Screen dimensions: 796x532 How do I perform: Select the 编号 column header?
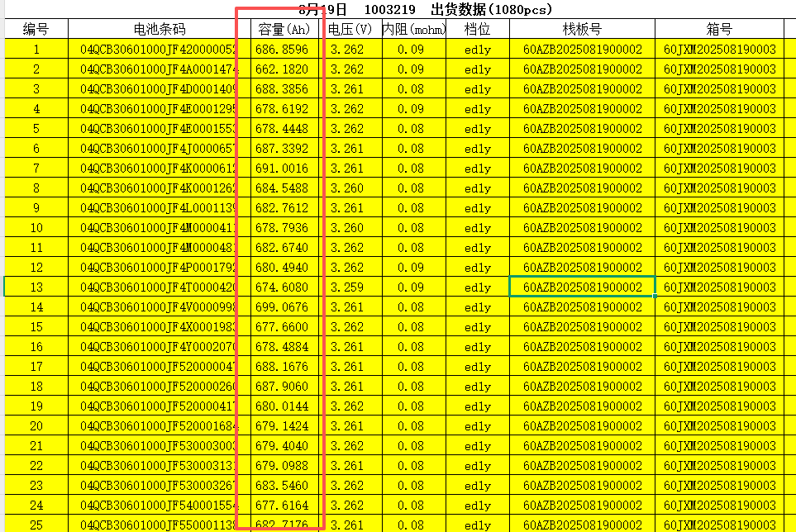tap(36, 30)
